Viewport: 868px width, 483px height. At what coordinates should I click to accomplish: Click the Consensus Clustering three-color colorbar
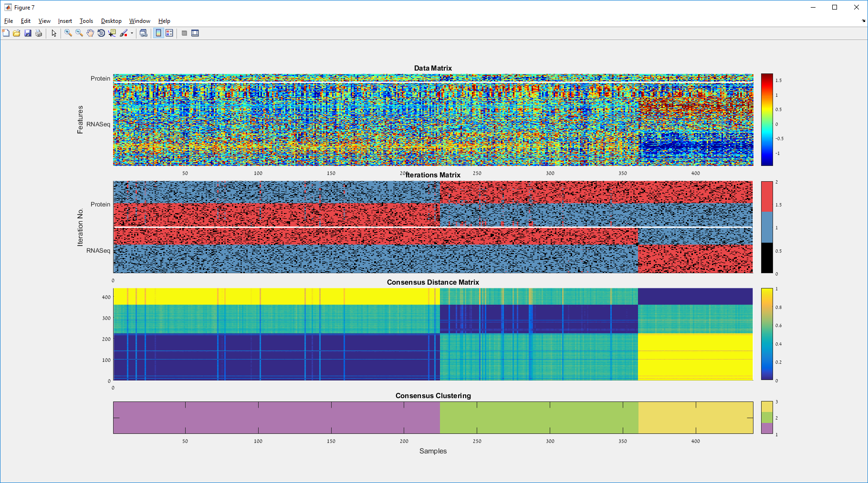767,418
